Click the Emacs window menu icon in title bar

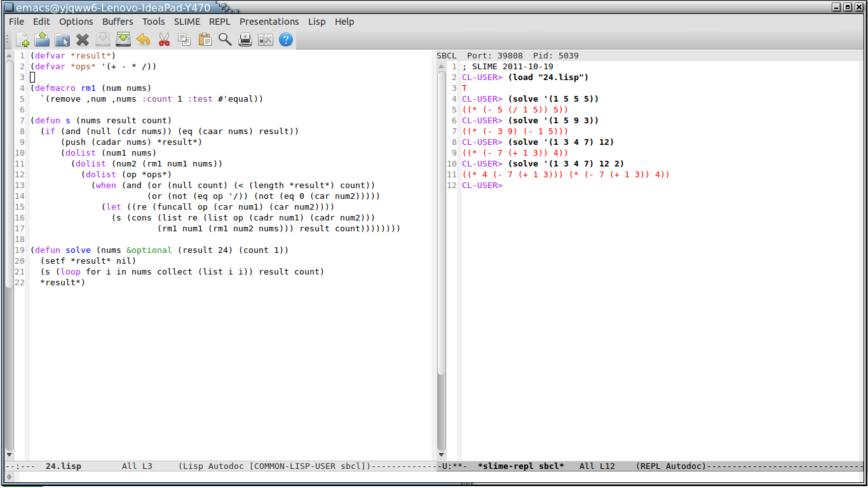pos(8,6)
